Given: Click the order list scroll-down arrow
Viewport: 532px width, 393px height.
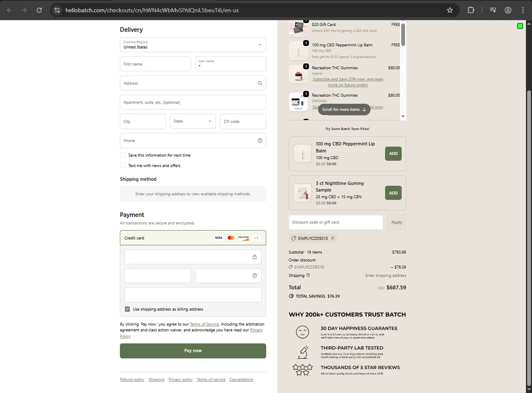Looking at the screenshot, I should pos(403,116).
